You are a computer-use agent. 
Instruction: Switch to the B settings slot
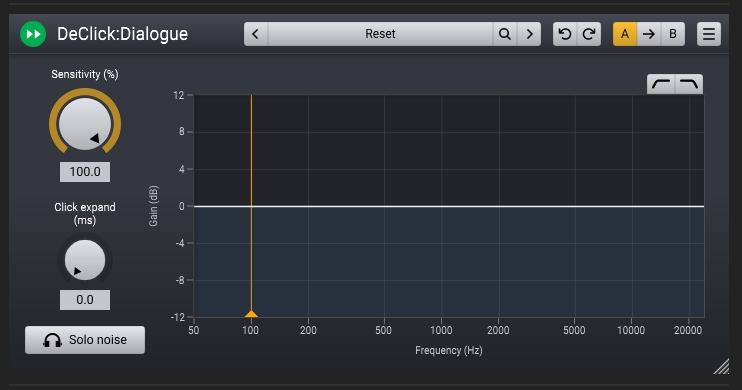pos(673,34)
